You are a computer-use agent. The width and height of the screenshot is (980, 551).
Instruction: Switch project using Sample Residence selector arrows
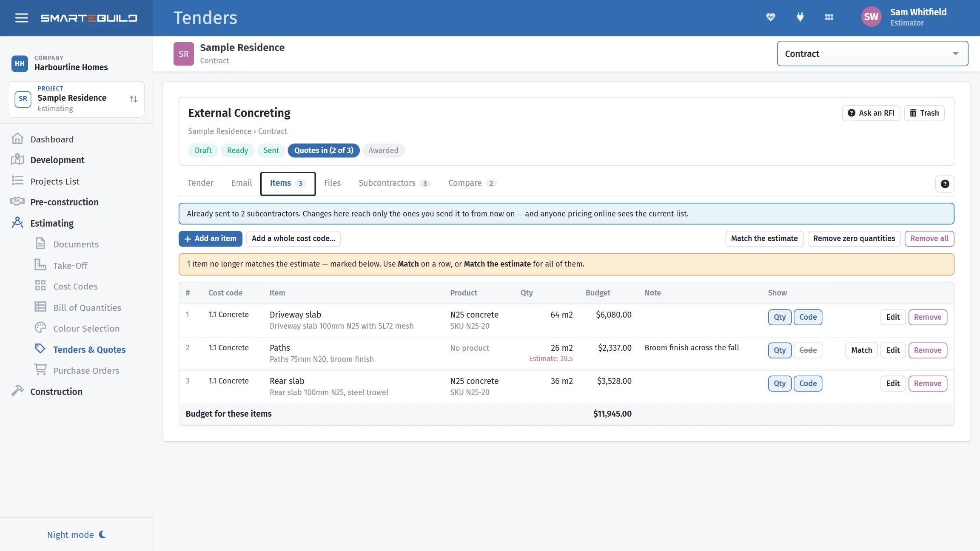[134, 99]
